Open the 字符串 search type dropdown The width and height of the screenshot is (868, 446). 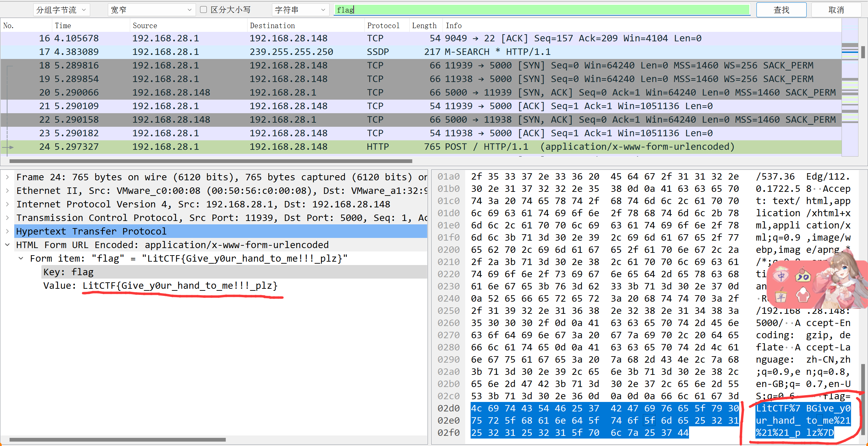coord(300,10)
